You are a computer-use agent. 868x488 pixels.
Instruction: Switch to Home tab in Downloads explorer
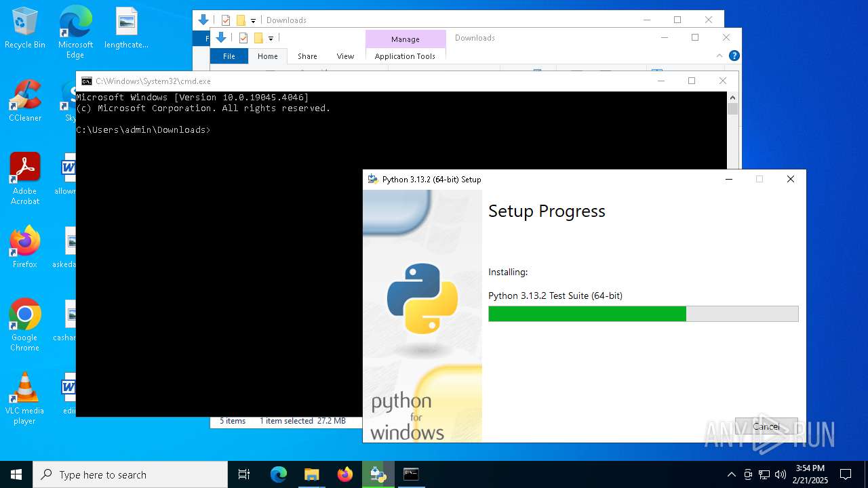coord(268,56)
